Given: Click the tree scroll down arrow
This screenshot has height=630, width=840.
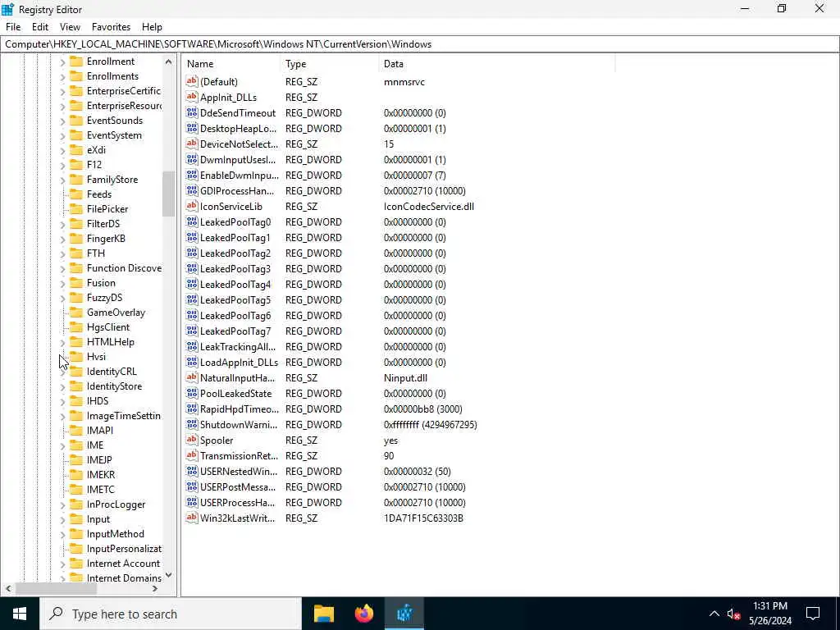Looking at the screenshot, I should coord(169,575).
